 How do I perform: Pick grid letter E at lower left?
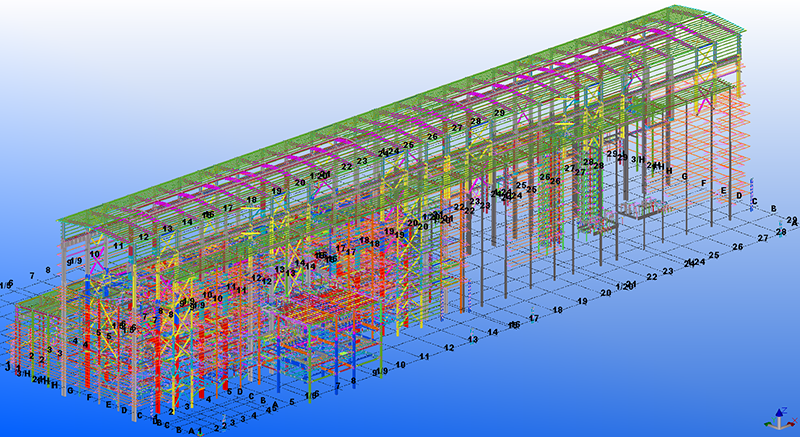coord(109,404)
